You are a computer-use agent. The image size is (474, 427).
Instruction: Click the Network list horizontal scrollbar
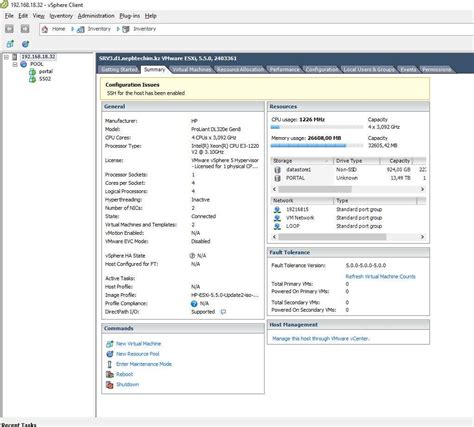coord(332,237)
